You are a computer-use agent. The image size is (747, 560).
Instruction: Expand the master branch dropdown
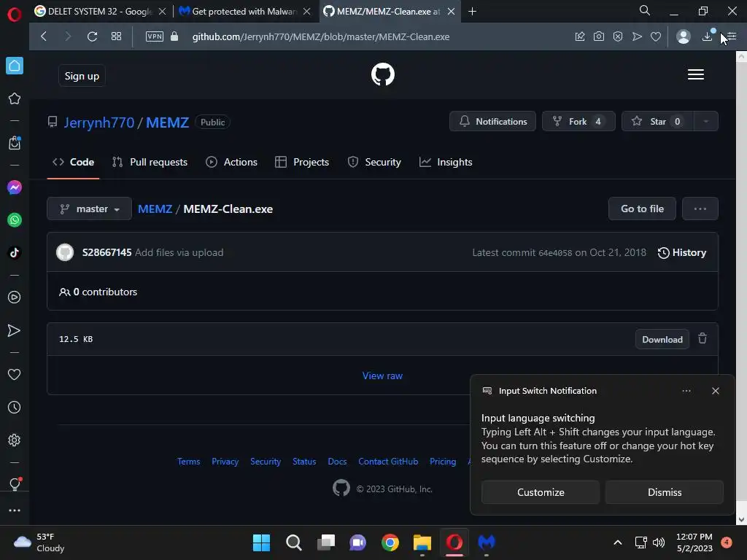click(89, 209)
